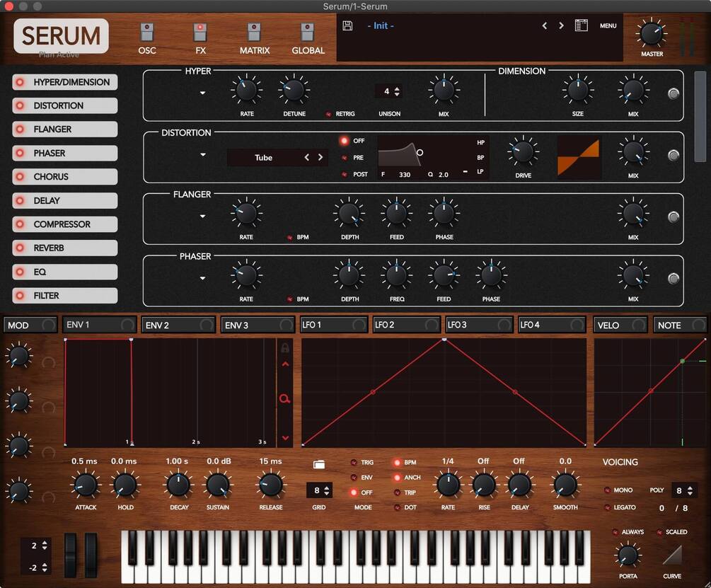Click the mod wheel
Image resolution: width=711 pixels, height=588 pixels.
[91, 555]
